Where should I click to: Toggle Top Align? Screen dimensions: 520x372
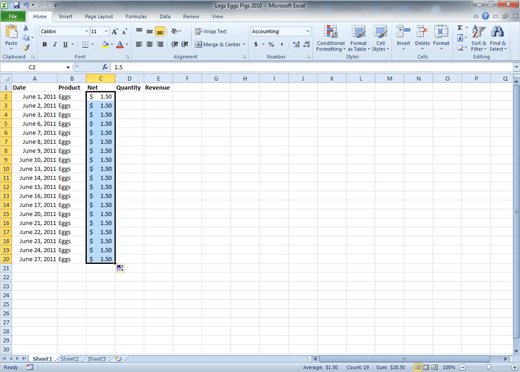139,31
